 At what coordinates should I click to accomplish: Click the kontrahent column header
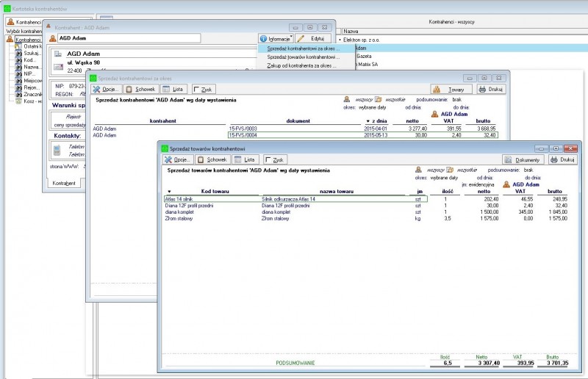pyautogui.click(x=162, y=120)
